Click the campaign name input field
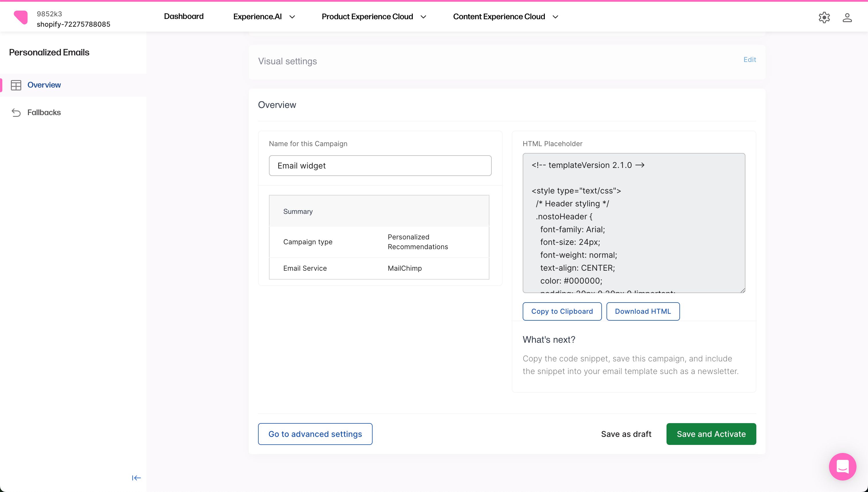The width and height of the screenshot is (868, 492). (380, 166)
